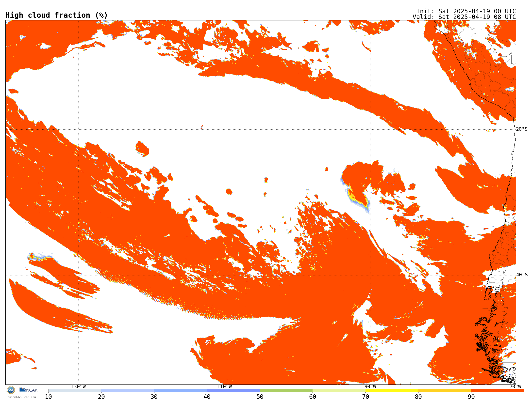Viewport: 532px width, 400px height.
Task: Click colorbar tick label 30
Action: pyautogui.click(x=154, y=397)
